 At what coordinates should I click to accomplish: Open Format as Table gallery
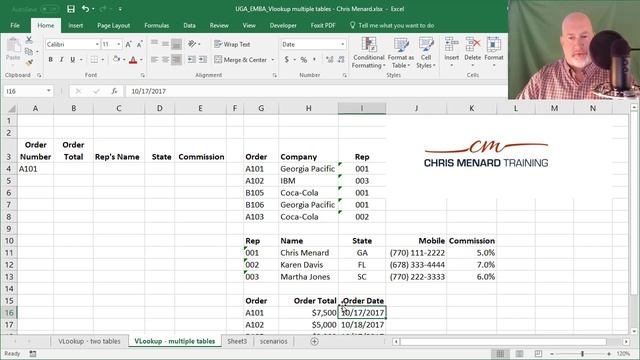tap(401, 53)
